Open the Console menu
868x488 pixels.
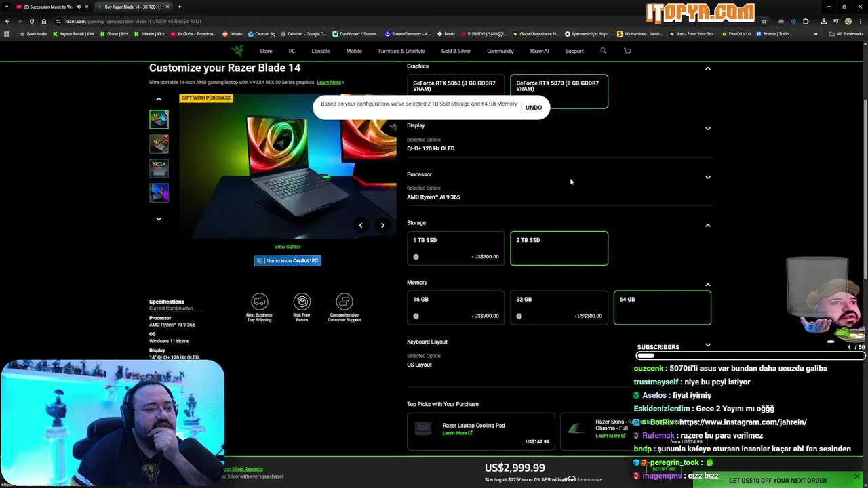click(x=320, y=51)
